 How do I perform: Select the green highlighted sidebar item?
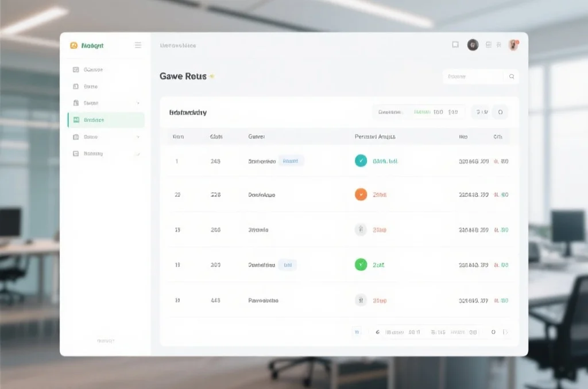point(106,120)
